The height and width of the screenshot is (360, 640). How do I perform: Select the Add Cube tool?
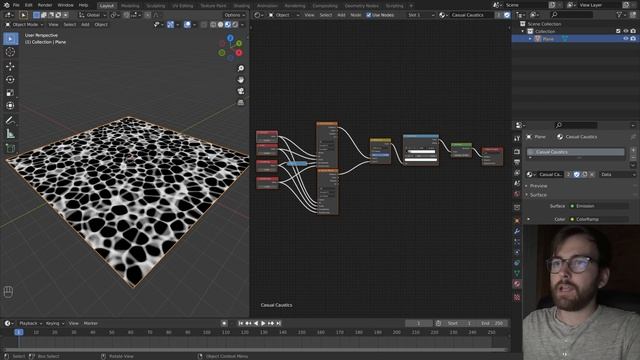11,148
